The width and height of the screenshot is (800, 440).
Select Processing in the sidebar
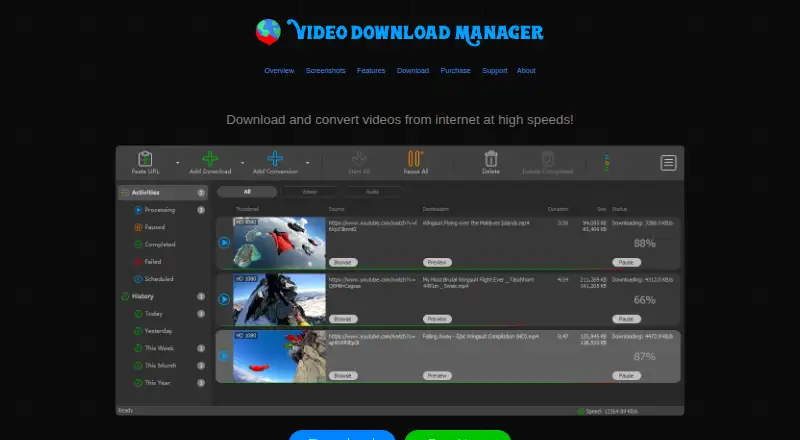coord(159,210)
